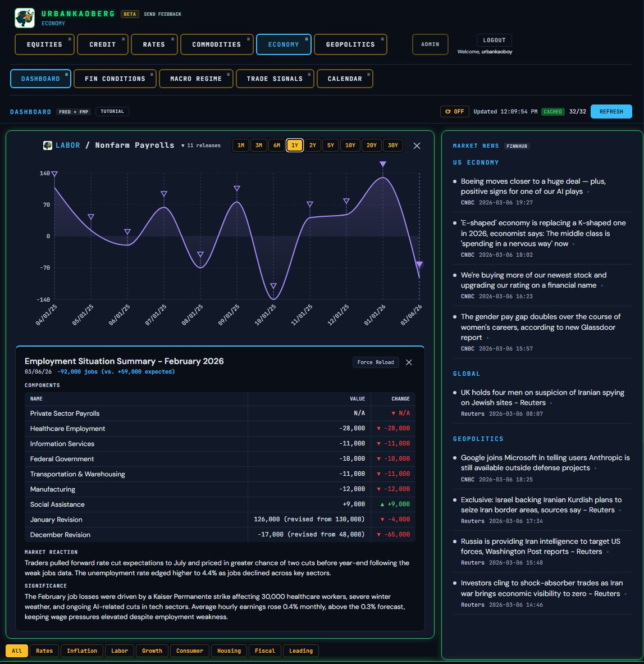Click the Force Reload button
The height and width of the screenshot is (664, 644).
coord(375,362)
